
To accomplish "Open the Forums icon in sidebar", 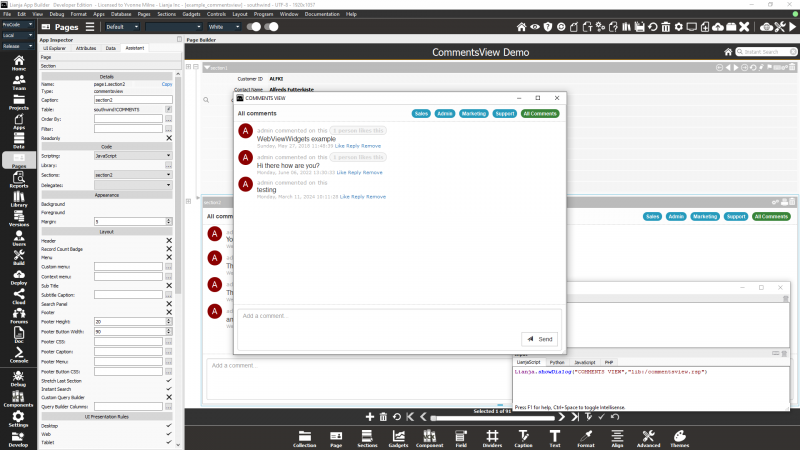I will (18, 316).
